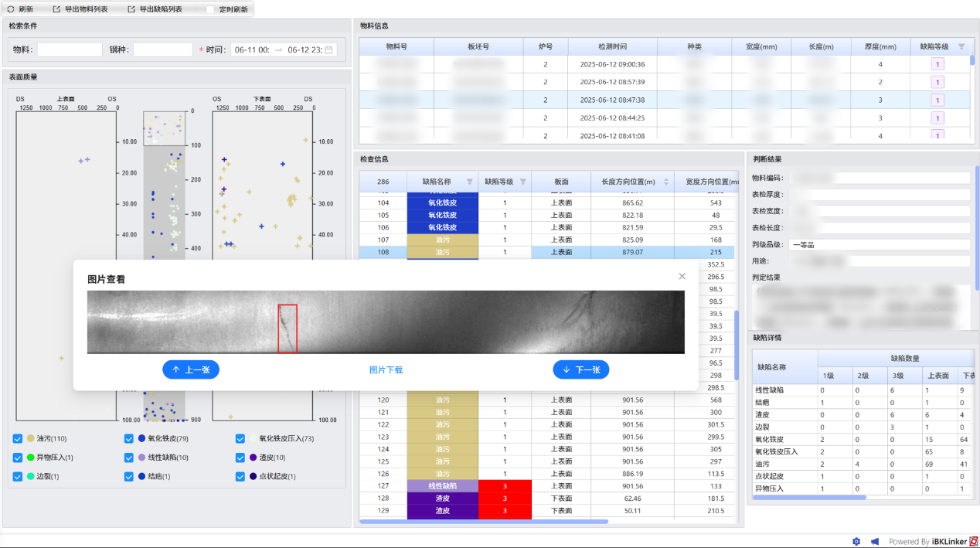
Task: Click the red defect box in image
Action: coord(288,328)
